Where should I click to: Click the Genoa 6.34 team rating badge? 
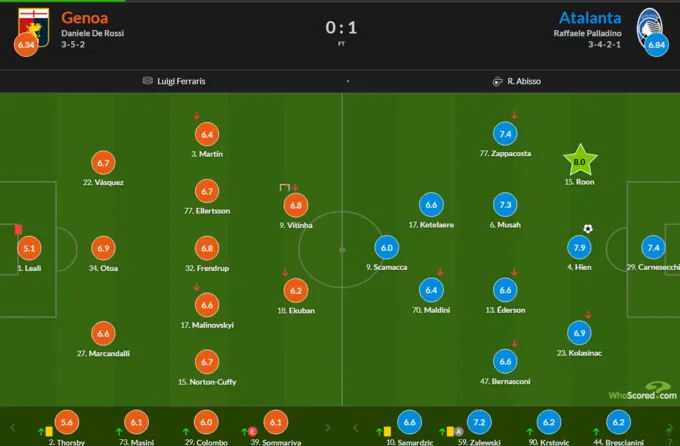(24, 46)
